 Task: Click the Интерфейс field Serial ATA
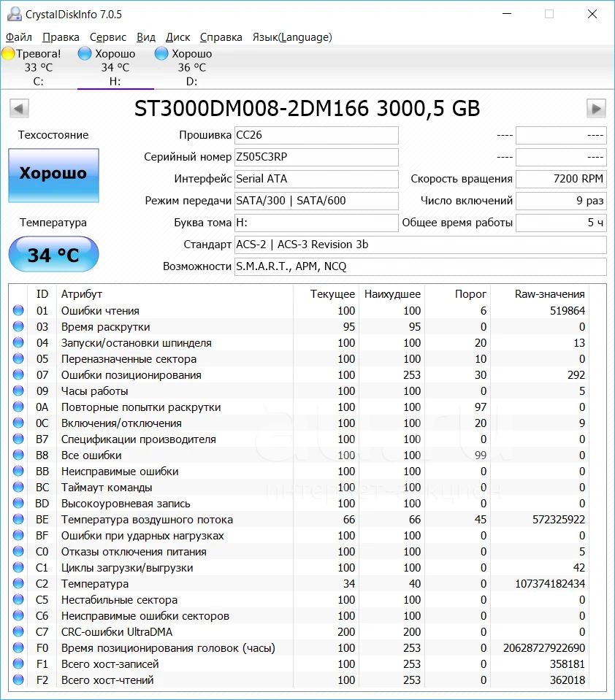point(316,179)
